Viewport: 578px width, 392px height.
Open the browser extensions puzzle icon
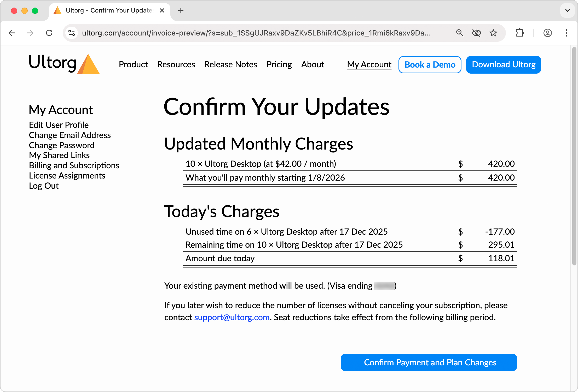519,33
